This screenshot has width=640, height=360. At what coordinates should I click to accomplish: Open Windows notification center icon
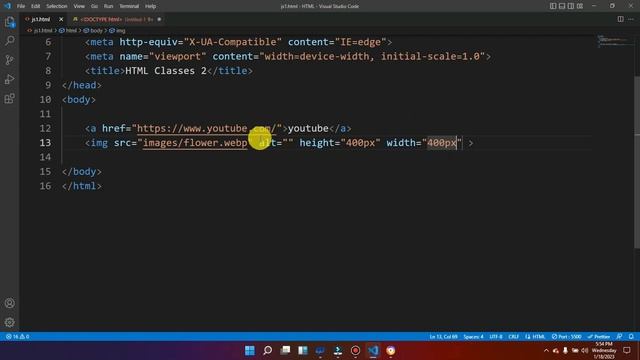tap(627, 351)
